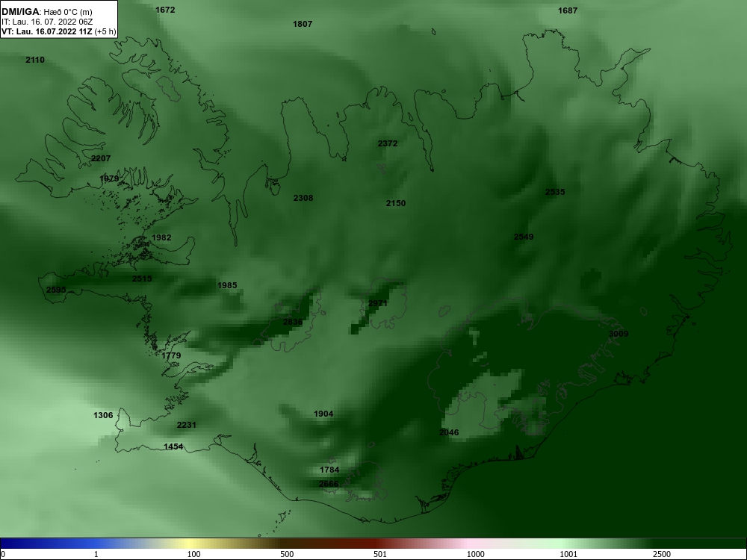Click the 100 tick on the color scale

(x=193, y=554)
